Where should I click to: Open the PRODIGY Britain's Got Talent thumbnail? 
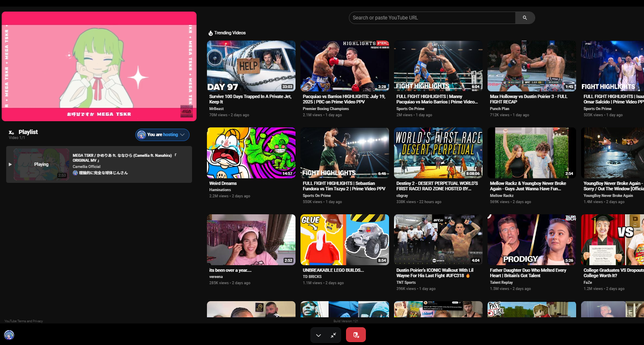click(x=532, y=240)
